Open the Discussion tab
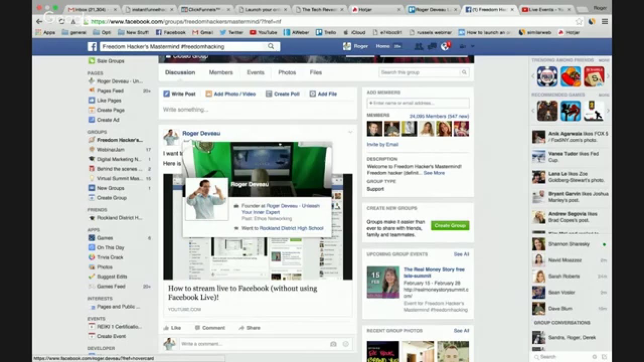 (180, 72)
